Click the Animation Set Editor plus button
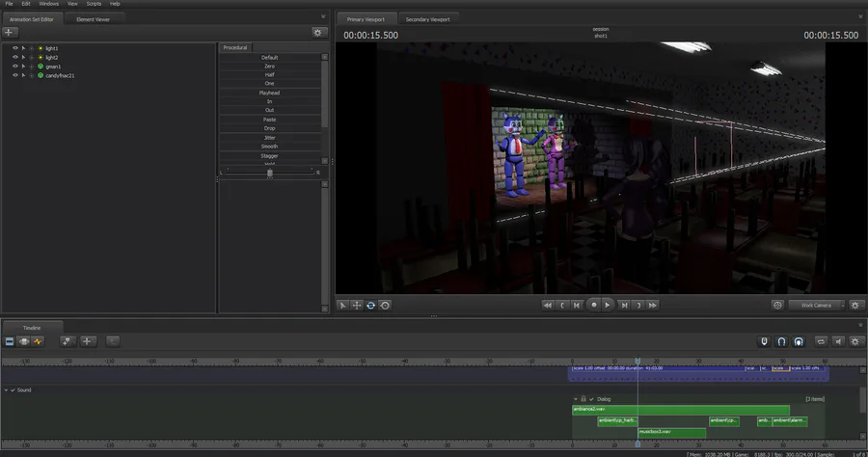The image size is (868, 457). coord(10,32)
